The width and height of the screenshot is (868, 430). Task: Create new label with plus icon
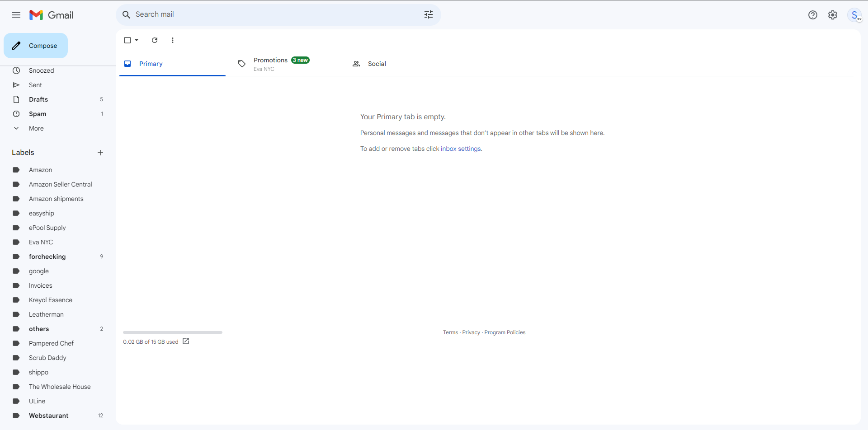pos(100,153)
